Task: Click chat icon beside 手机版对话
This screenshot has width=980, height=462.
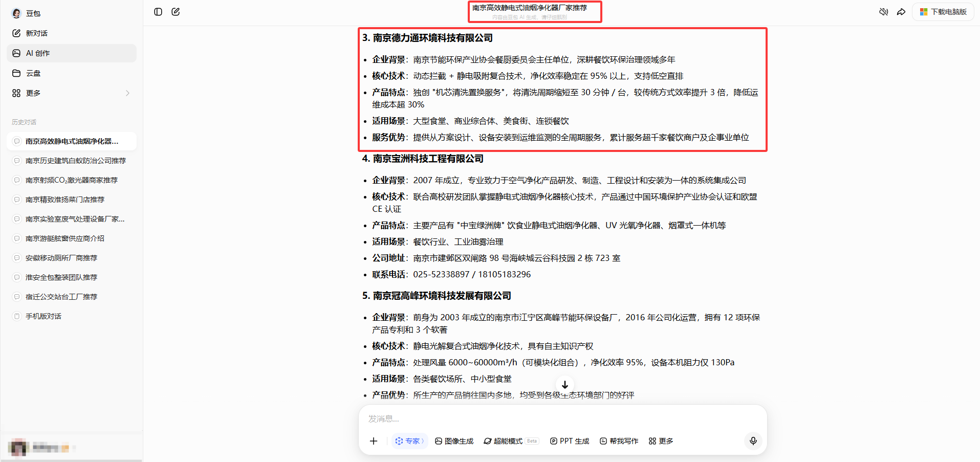Action: pos(17,316)
